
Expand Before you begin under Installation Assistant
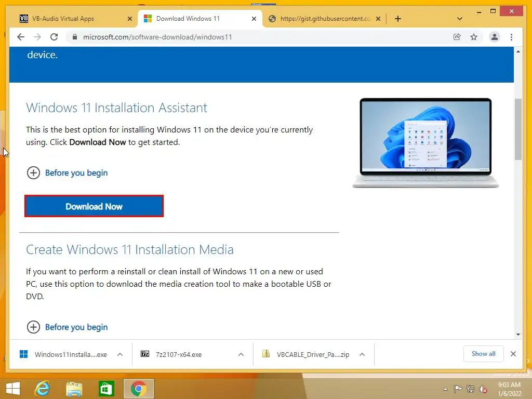coord(67,172)
